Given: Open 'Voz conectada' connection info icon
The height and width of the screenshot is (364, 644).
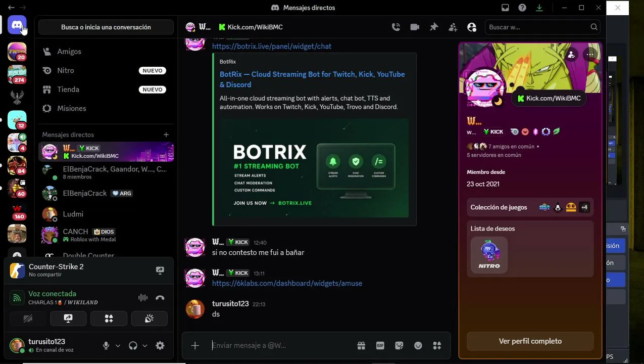Looking at the screenshot, I should click(x=17, y=298).
